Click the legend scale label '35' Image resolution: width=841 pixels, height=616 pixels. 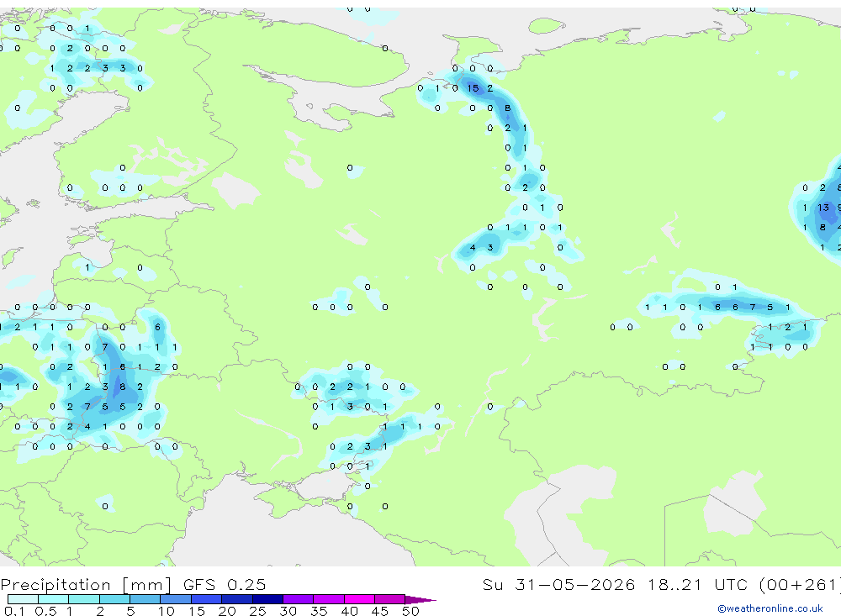319,611
